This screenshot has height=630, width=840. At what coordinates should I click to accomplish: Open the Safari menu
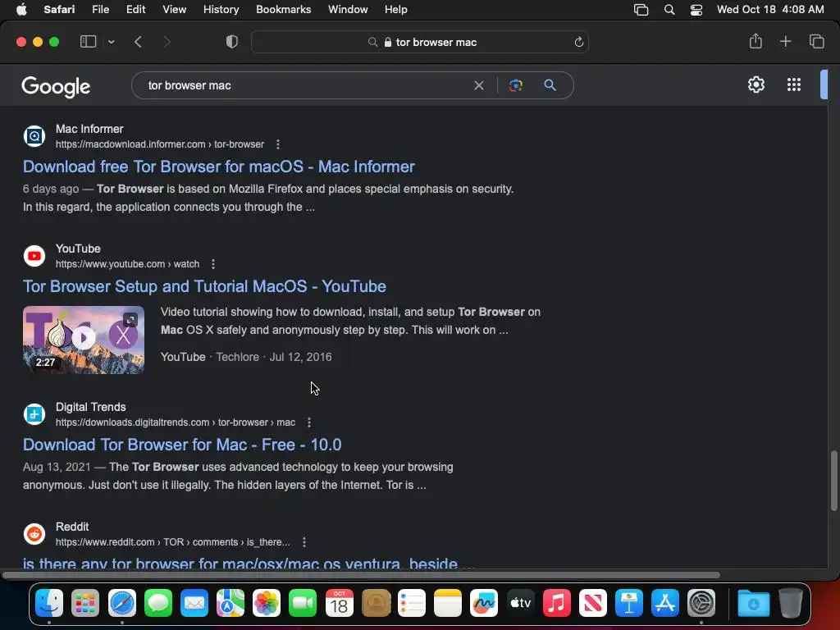tap(59, 10)
